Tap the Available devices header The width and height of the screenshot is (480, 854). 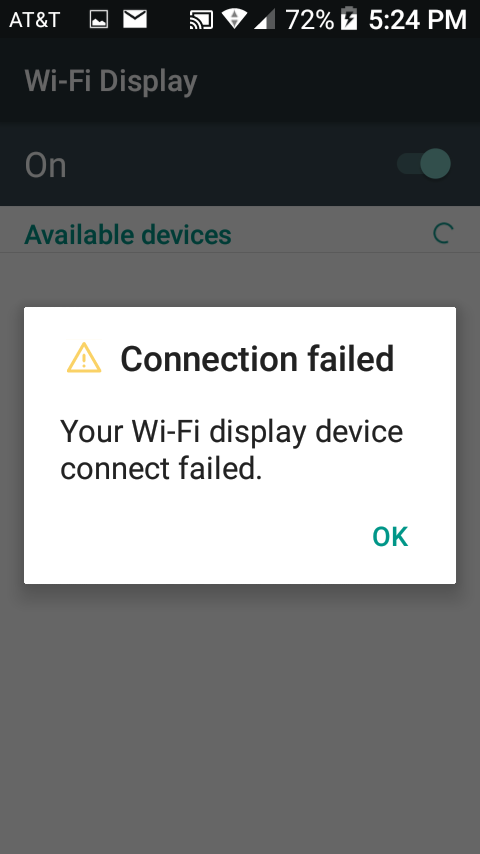coord(128,235)
